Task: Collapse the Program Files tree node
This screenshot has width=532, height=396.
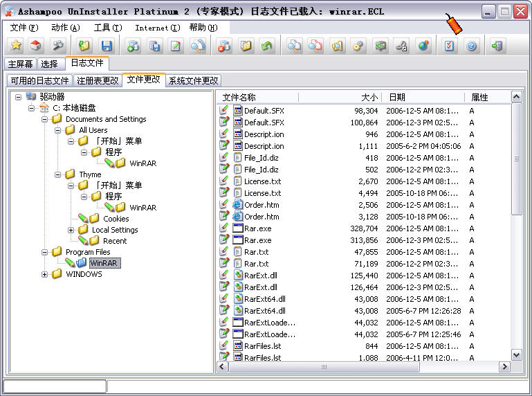Action: click(44, 252)
